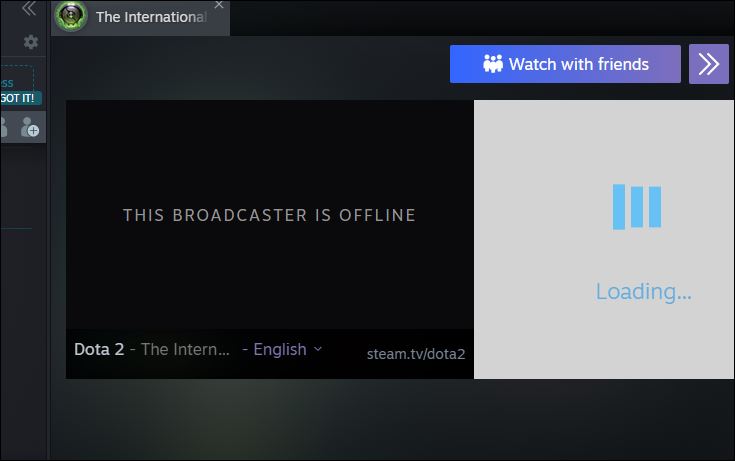
Task: Click the add friend icon
Action: tap(30, 127)
